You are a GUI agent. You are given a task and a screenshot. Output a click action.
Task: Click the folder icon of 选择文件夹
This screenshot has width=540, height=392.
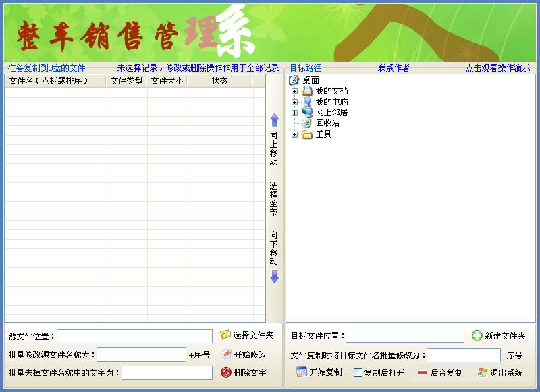click(x=225, y=335)
